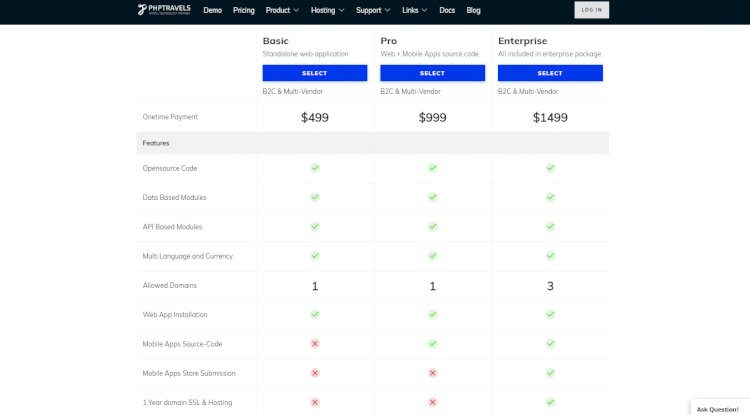Click Pro red cross for SSL & Hosting
This screenshot has height=415, width=750.
432,402
